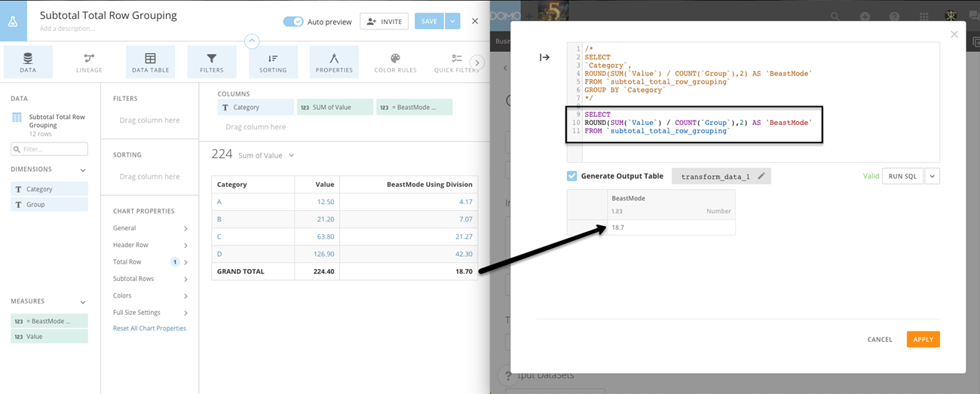
Task: Click Reset All Chart Properties link
Action: point(149,328)
